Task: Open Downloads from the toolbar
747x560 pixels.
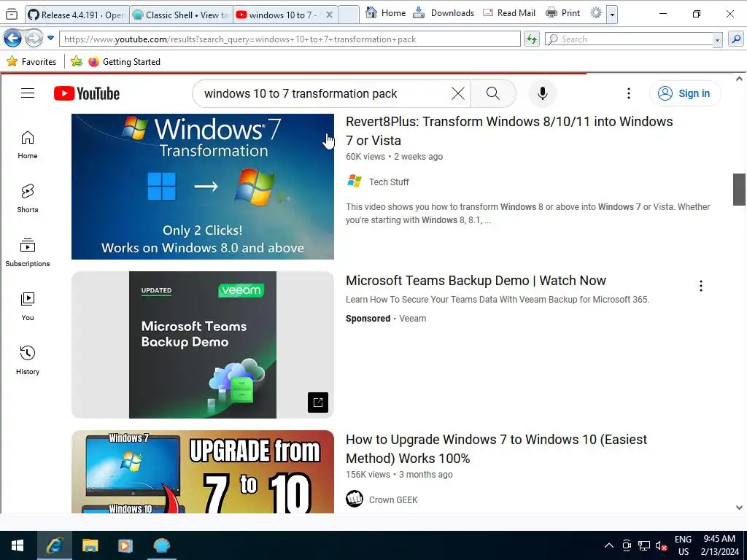Action: [x=444, y=13]
